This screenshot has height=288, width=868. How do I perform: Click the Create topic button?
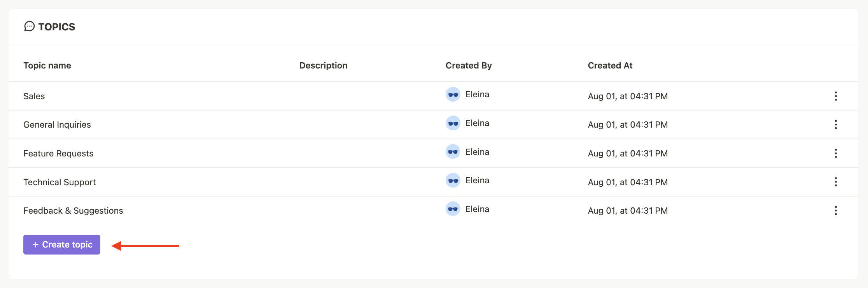[x=62, y=244]
